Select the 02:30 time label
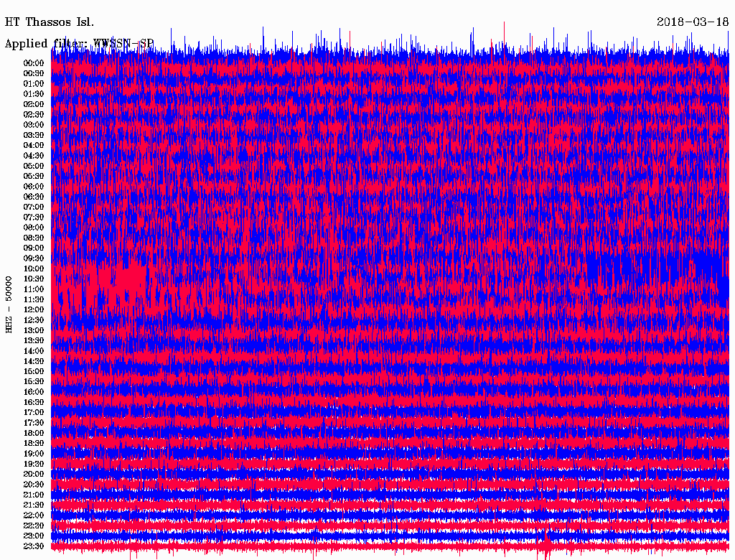Screen dimensions: 735x560 34,114
